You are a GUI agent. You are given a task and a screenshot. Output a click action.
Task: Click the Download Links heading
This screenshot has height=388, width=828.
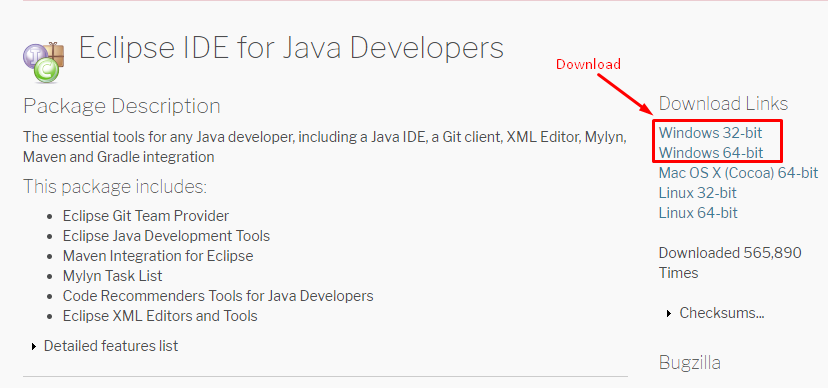pos(723,103)
